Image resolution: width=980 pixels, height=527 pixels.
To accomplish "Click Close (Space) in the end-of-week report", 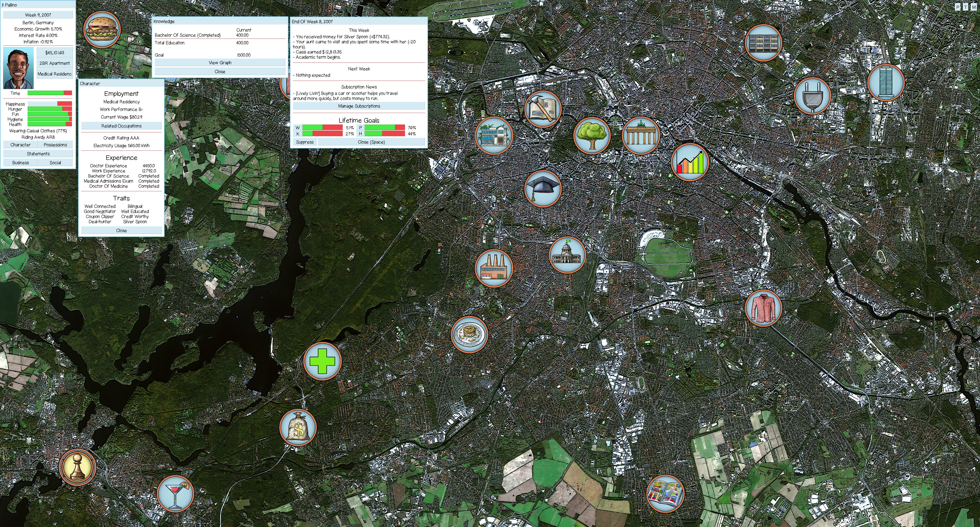I will pyautogui.click(x=371, y=142).
